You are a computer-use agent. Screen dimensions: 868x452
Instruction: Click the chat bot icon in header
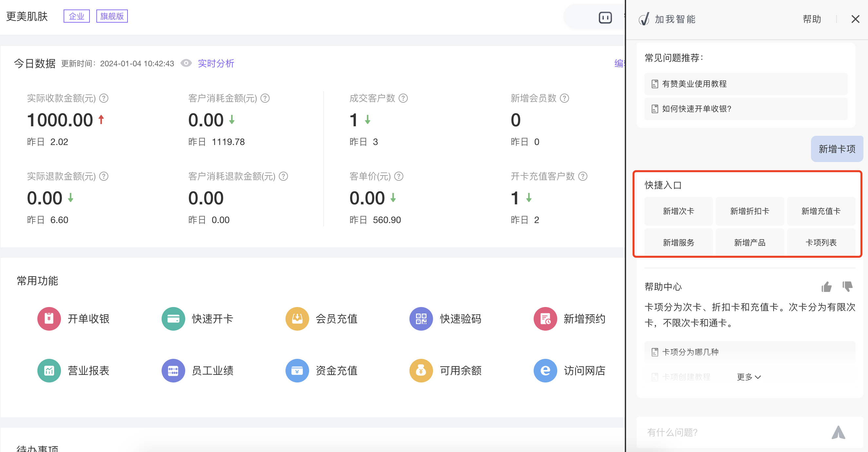pos(605,17)
